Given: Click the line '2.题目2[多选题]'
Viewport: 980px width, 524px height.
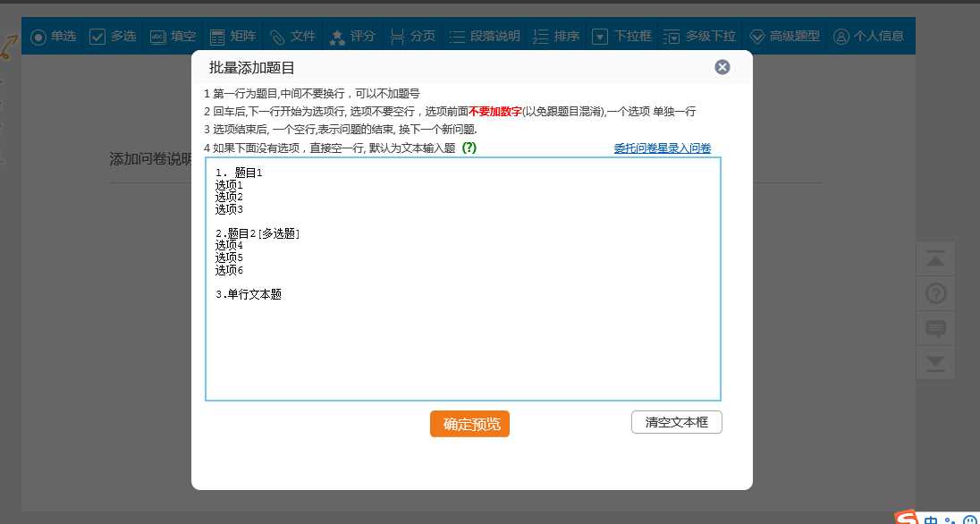Looking at the screenshot, I should click(258, 234).
